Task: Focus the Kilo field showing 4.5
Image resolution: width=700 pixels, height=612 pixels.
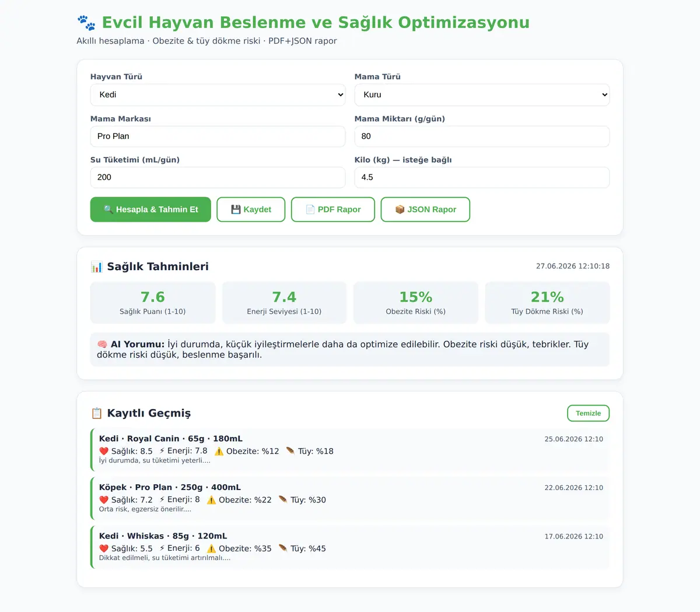Action: point(482,177)
